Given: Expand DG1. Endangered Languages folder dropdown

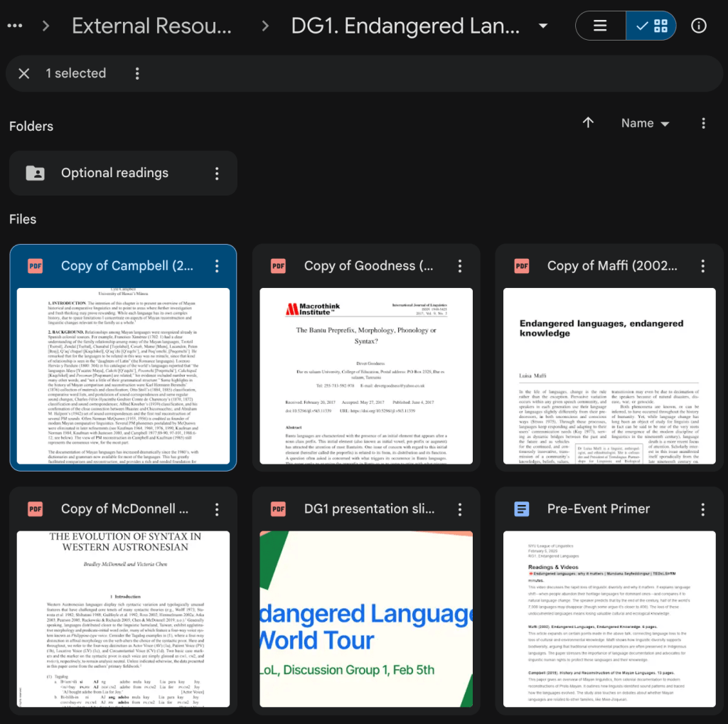Looking at the screenshot, I should point(543,26).
